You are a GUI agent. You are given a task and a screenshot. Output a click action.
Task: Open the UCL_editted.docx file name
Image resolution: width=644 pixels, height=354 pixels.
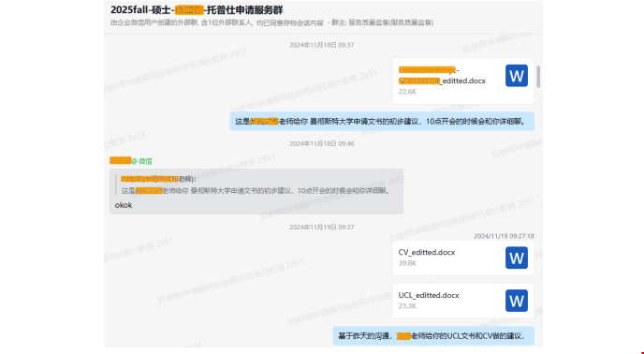click(x=429, y=295)
